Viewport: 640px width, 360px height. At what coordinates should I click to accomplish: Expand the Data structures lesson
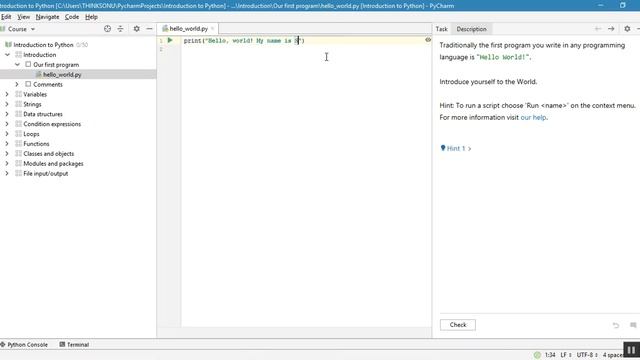tap(7, 114)
